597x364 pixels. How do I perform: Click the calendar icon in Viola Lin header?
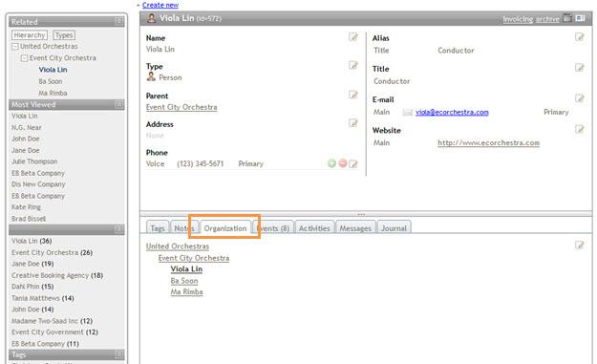pos(567,18)
